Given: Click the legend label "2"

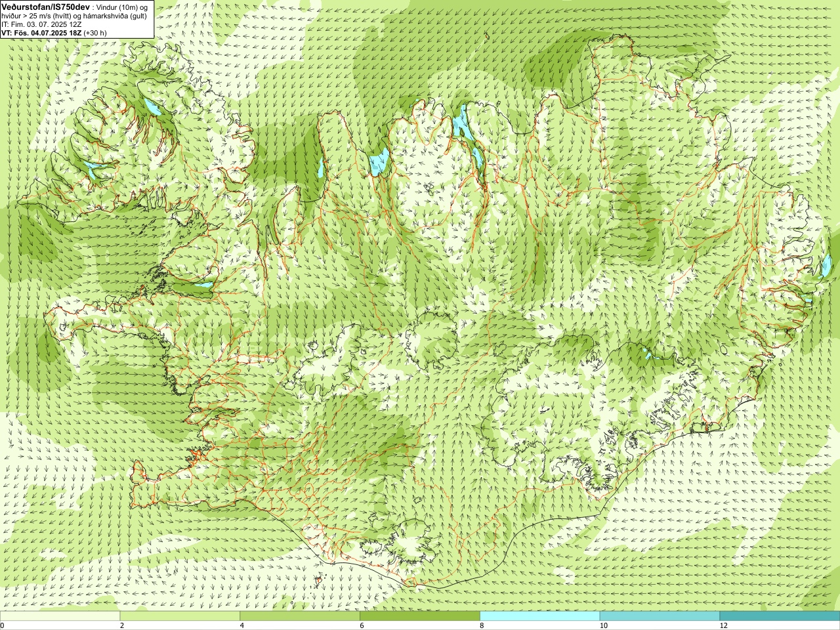Looking at the screenshot, I should tap(122, 625).
